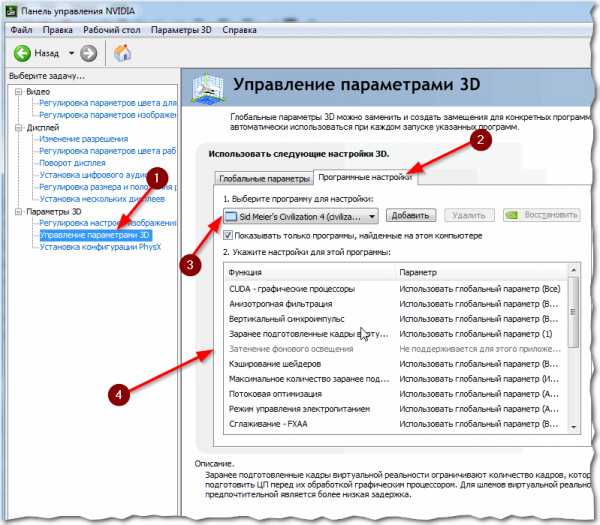Select Заранее подготовленные кадры row

point(396,334)
